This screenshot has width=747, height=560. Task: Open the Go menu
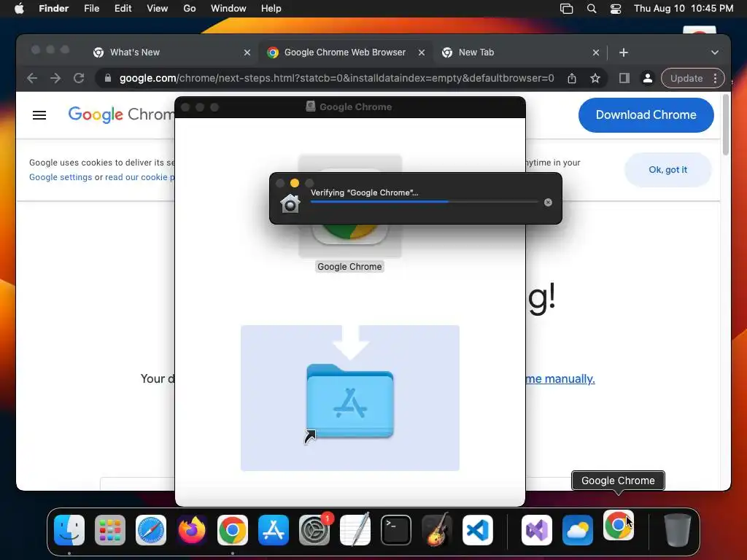tap(190, 9)
